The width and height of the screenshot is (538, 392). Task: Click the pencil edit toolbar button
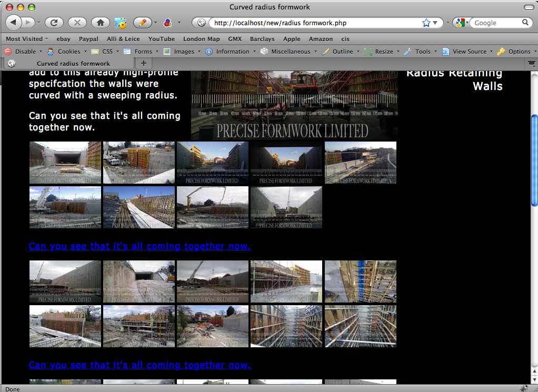(142, 23)
